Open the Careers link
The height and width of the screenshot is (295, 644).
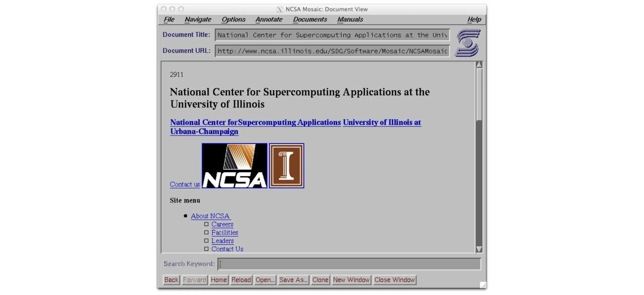[x=222, y=224]
